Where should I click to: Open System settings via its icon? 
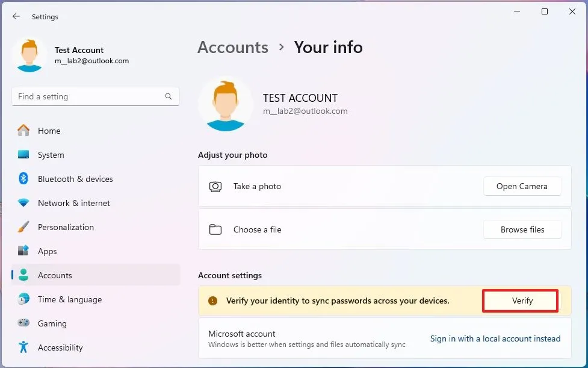pos(24,155)
